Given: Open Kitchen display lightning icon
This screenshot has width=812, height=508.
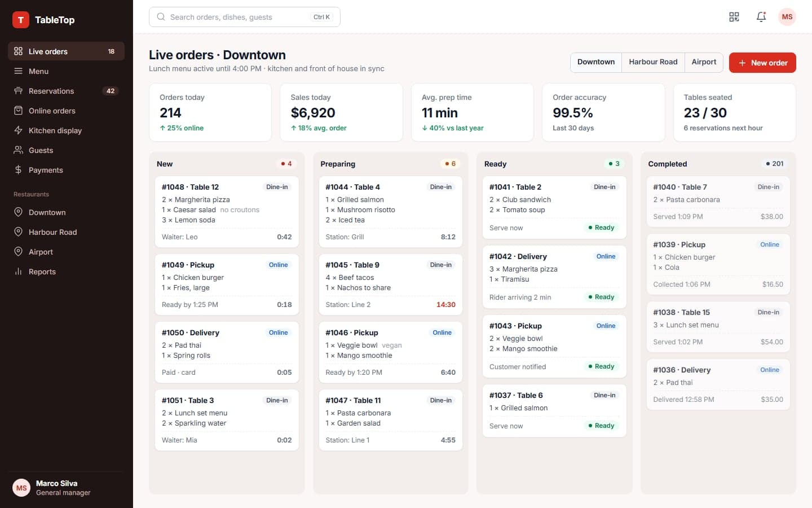Looking at the screenshot, I should [x=18, y=130].
